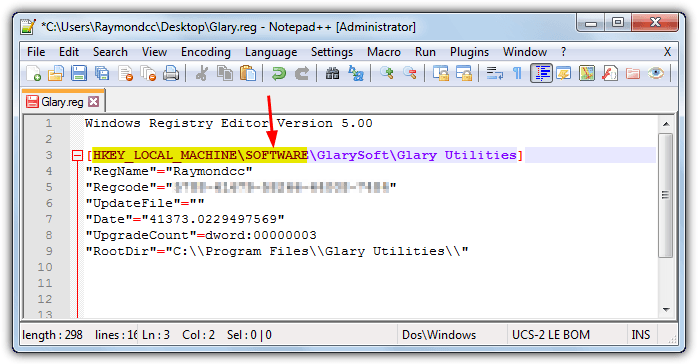Click the eye monitoring icon in toolbar

coord(656,73)
